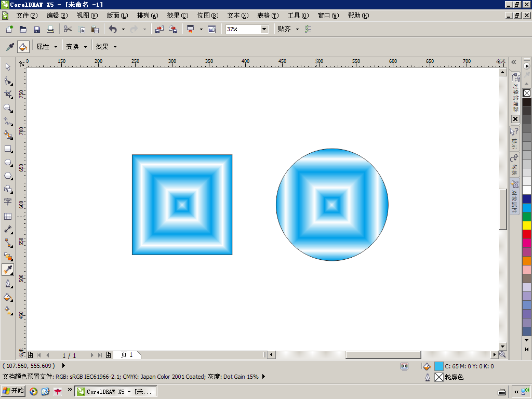Open the 帮助 menu
Image resolution: width=532 pixels, height=399 pixels.
(x=358, y=16)
